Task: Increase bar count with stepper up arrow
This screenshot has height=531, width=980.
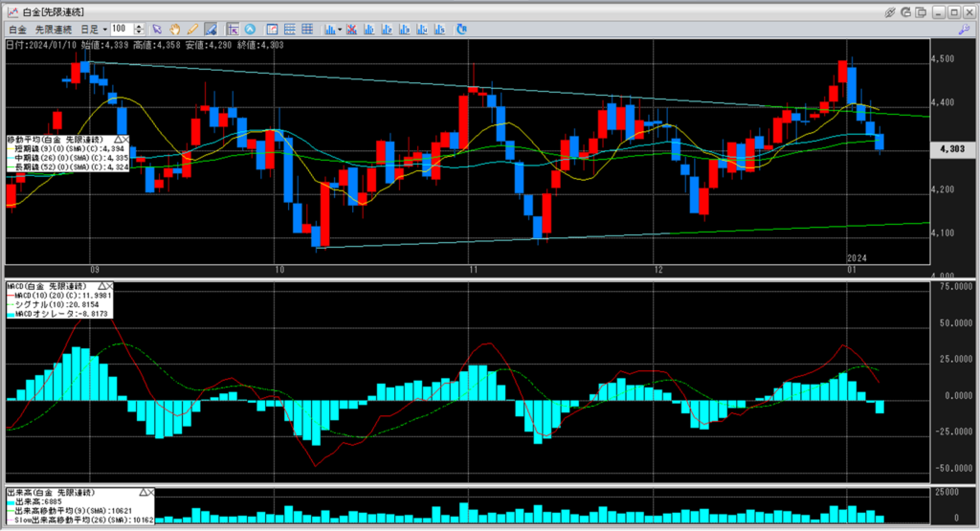Action: [140, 26]
